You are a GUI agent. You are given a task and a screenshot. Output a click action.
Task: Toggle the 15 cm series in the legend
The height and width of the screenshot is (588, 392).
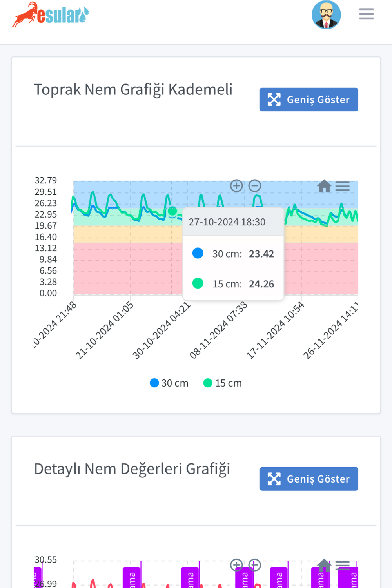222,383
